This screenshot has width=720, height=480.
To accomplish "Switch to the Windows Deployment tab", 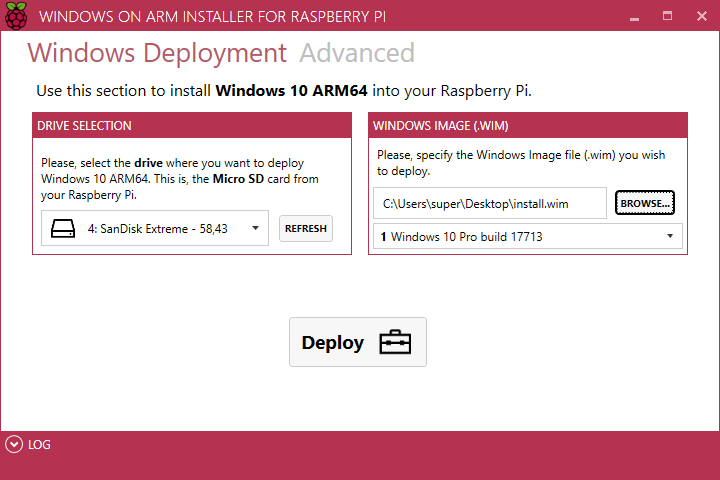I will tap(157, 54).
